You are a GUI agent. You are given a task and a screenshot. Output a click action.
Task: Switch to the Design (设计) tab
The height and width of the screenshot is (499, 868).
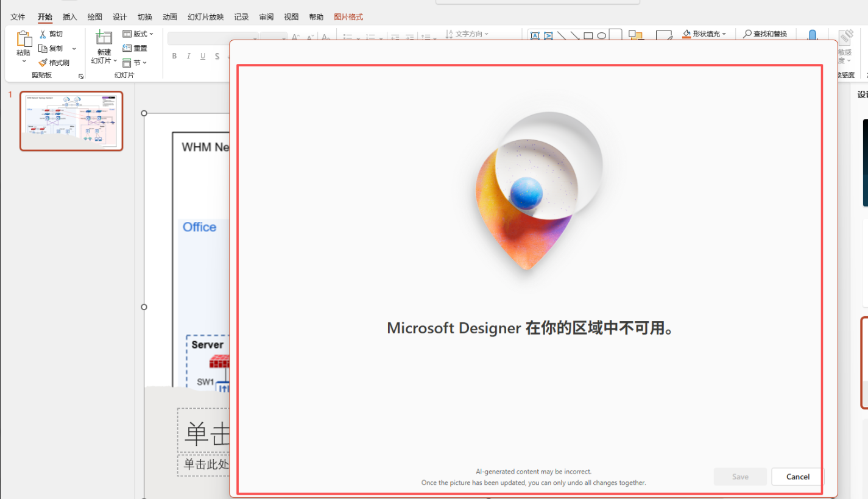point(120,17)
